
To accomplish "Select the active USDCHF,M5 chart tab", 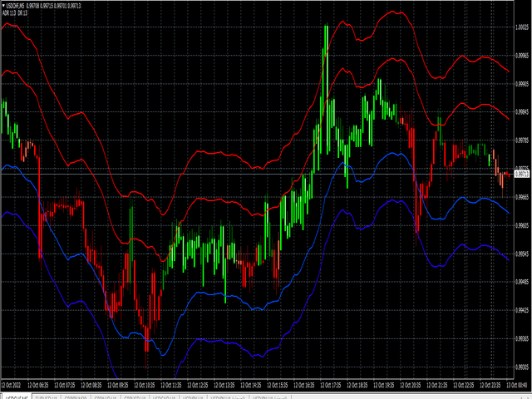I will tap(17, 397).
